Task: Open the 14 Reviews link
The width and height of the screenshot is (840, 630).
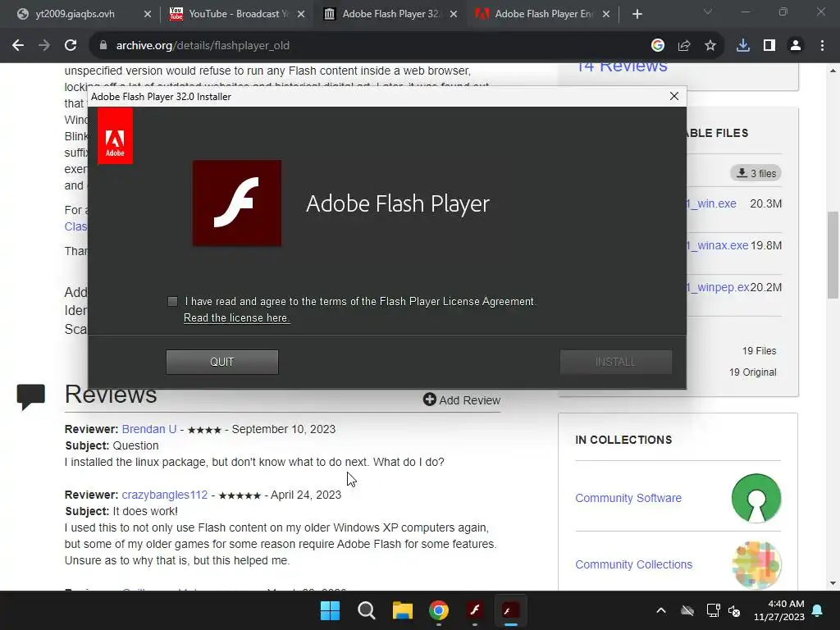Action: [622, 66]
